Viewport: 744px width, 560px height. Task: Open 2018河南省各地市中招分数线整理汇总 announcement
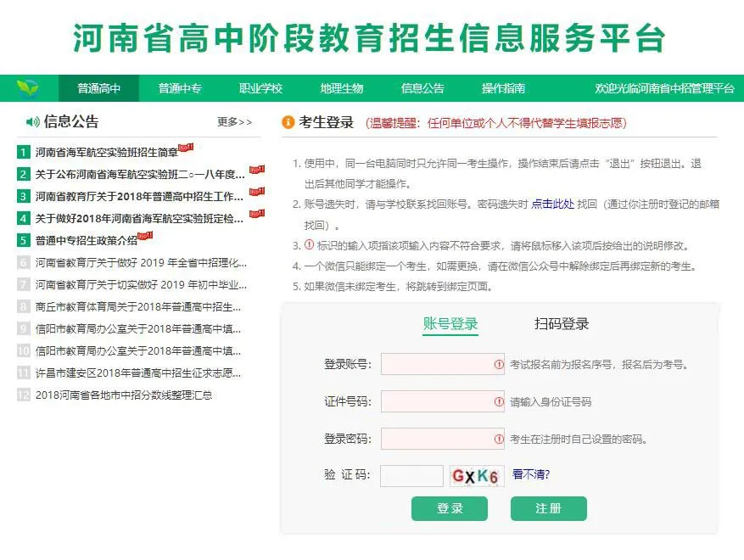click(124, 395)
